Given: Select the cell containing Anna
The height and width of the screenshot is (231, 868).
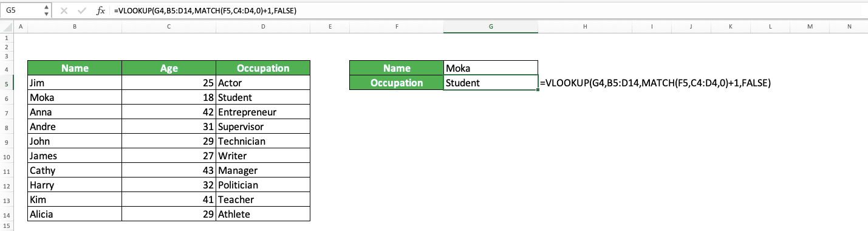Looking at the screenshot, I should [75, 112].
